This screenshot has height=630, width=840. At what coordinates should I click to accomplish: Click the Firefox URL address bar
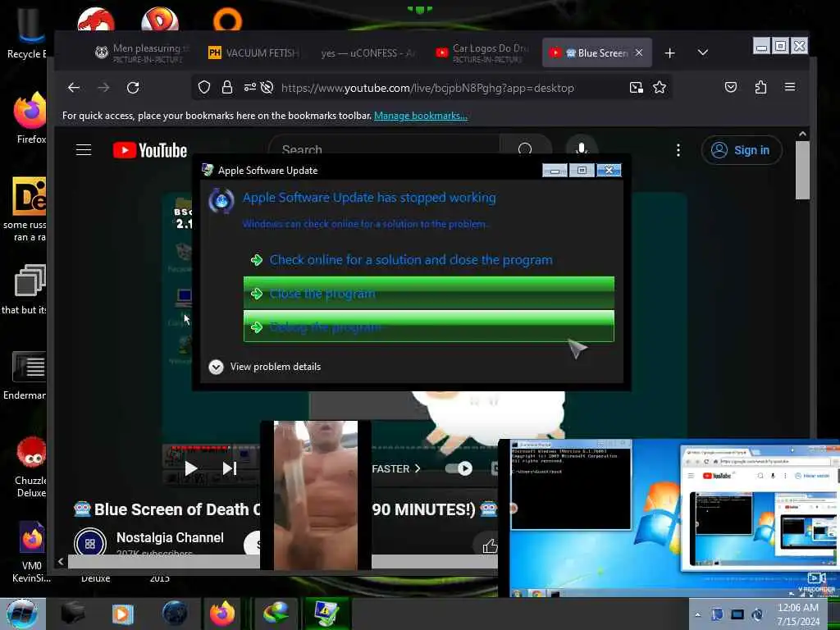pos(427,88)
